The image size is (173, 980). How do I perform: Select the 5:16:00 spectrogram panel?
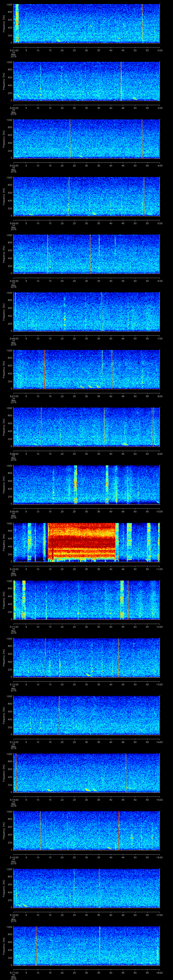[87, 888]
